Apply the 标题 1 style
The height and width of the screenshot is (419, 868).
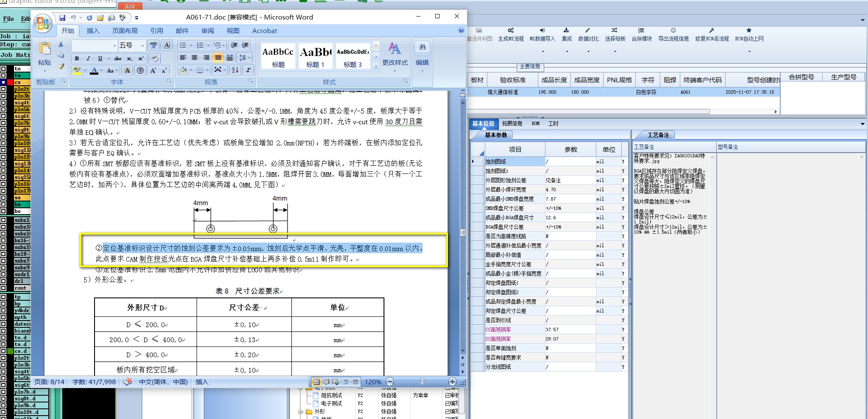tap(315, 56)
